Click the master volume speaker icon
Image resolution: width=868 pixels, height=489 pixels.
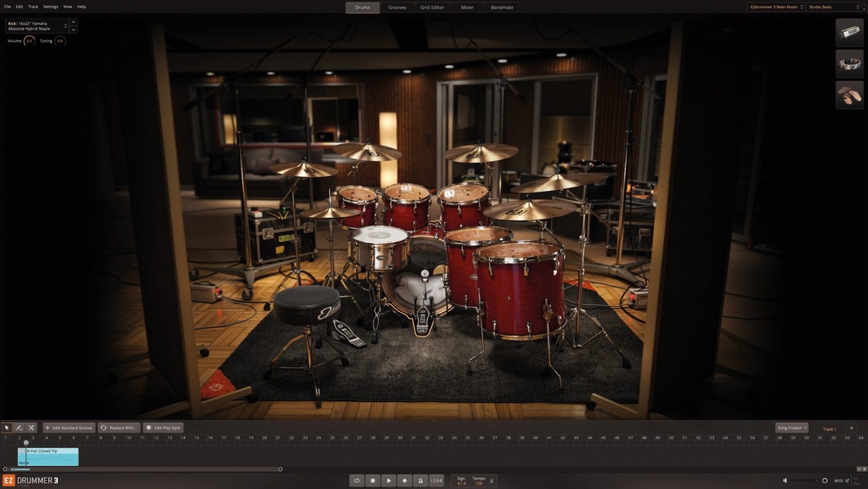point(786,480)
